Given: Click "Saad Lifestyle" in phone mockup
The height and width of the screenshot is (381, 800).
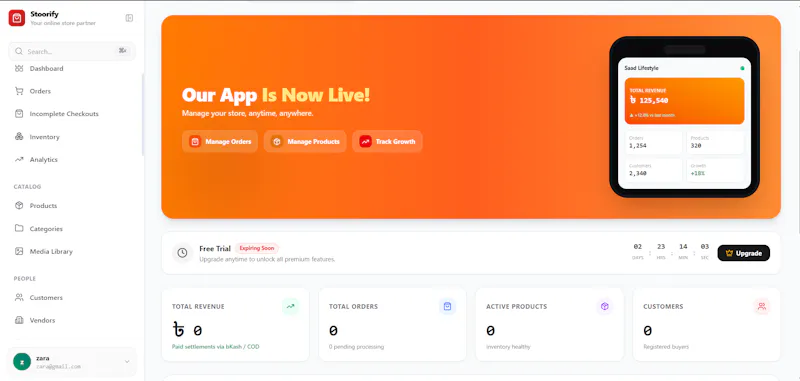Looking at the screenshot, I should (641, 68).
